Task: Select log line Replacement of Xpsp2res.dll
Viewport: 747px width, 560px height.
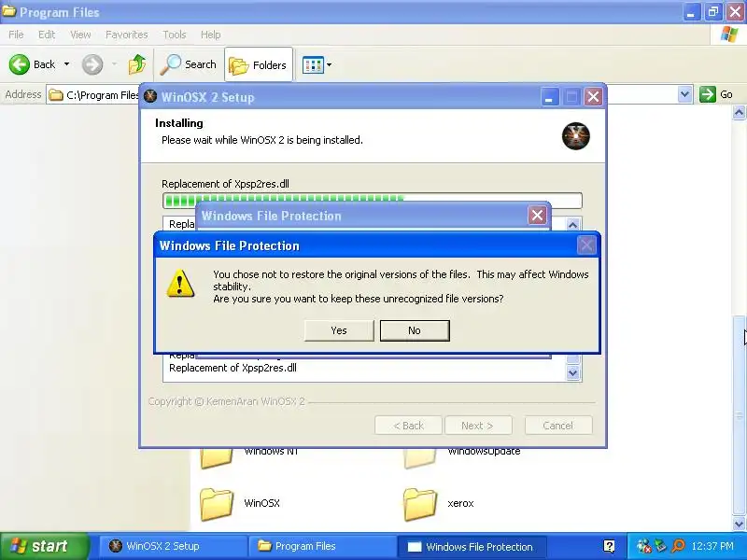Action: [233, 368]
